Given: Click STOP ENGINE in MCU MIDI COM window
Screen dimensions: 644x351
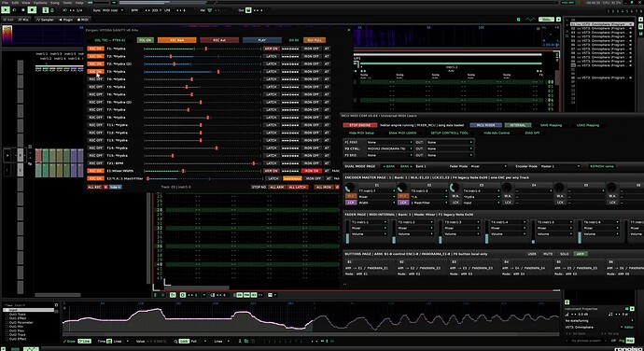Looking at the screenshot, I should point(359,125).
